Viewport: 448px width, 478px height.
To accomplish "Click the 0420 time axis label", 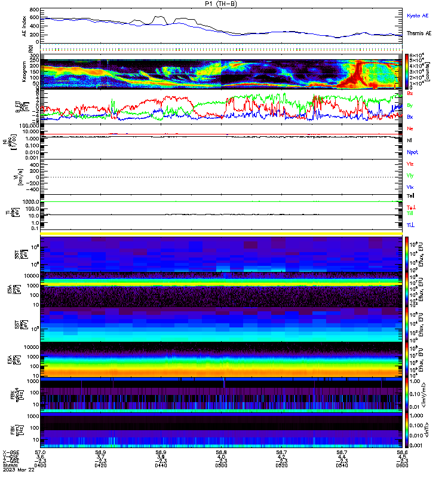I will coord(100,465).
